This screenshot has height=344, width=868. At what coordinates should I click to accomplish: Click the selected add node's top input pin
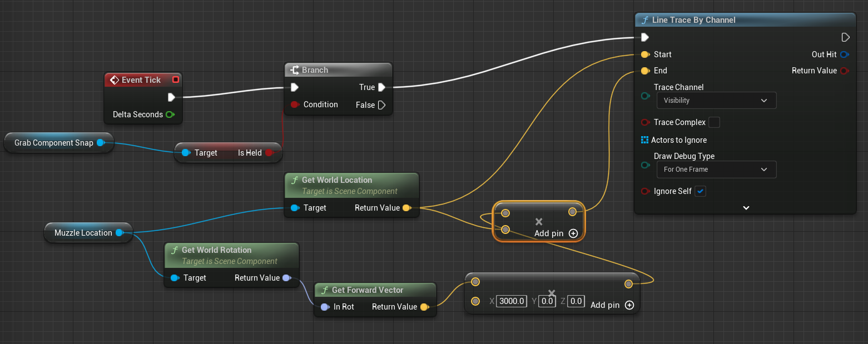505,213
